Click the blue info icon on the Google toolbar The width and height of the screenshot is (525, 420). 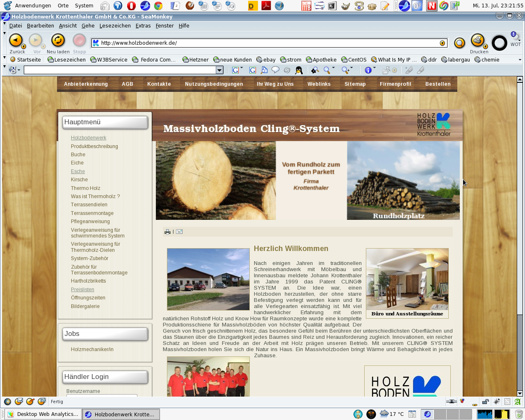(x=368, y=70)
